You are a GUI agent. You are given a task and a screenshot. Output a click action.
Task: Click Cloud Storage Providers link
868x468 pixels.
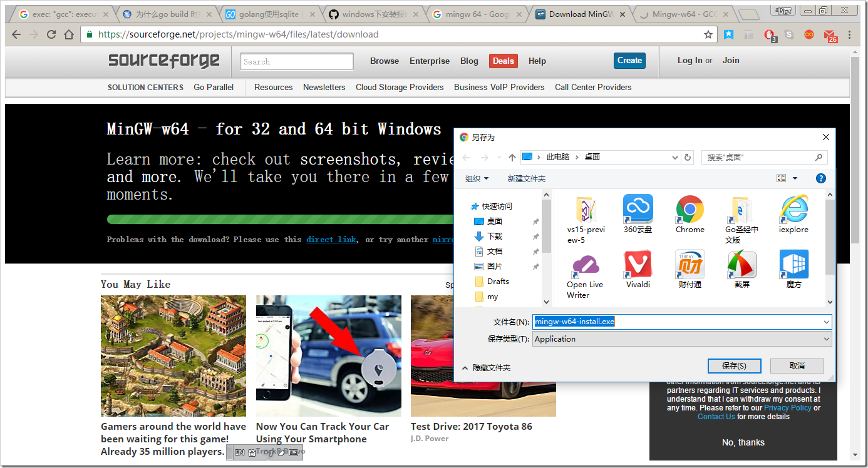pos(400,88)
